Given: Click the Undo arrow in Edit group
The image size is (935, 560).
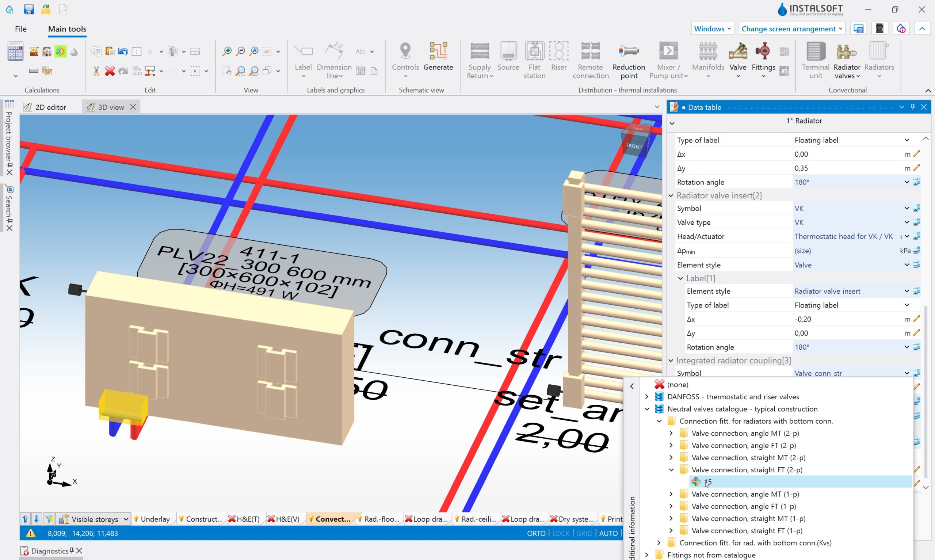Looking at the screenshot, I should point(123,51).
